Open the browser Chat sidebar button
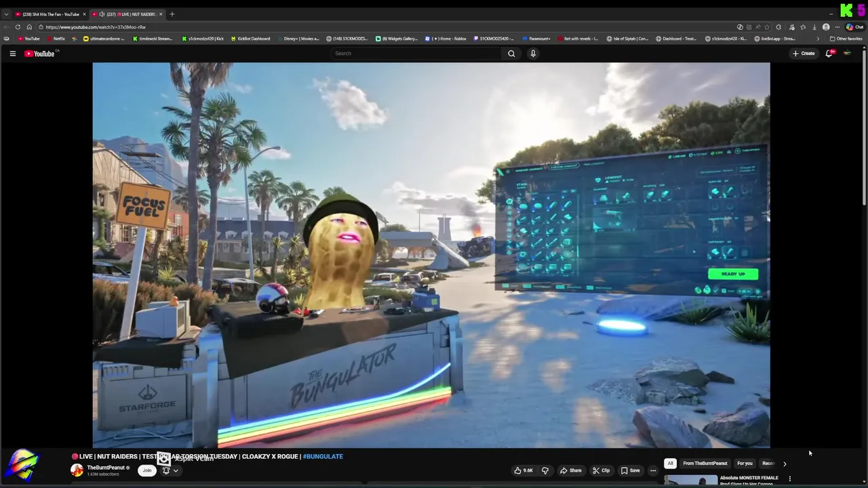868x488 pixels. point(855,27)
